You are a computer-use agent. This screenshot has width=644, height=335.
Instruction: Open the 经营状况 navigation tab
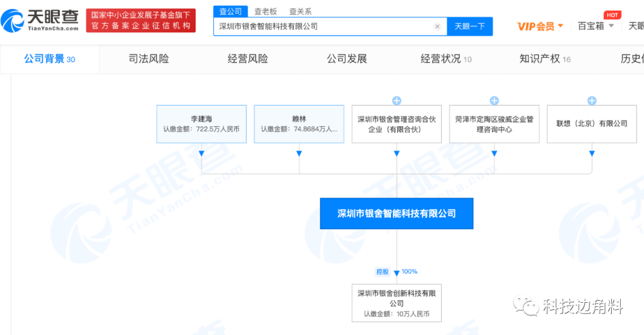tap(446, 59)
